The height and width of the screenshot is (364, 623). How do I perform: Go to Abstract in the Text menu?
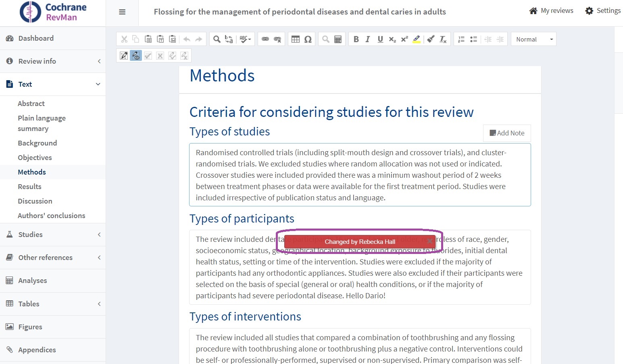click(31, 104)
